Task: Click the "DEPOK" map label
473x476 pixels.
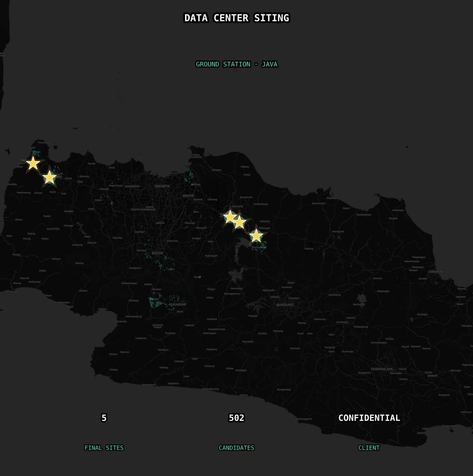Action: [x=160, y=223]
